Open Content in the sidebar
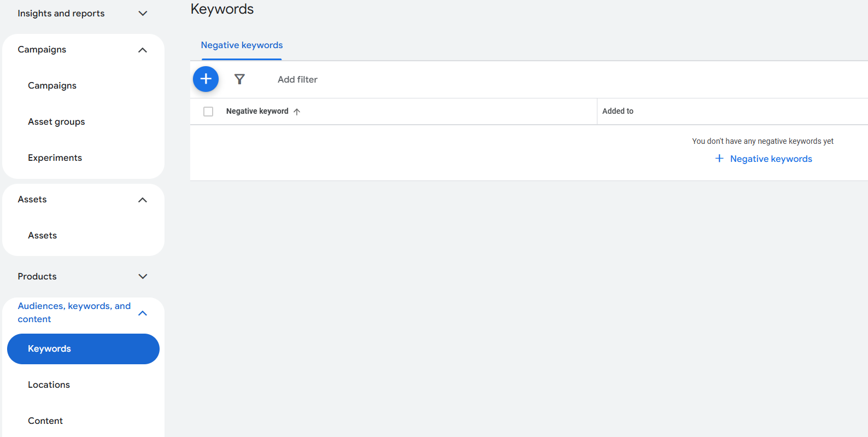The height and width of the screenshot is (437, 868). coord(45,421)
